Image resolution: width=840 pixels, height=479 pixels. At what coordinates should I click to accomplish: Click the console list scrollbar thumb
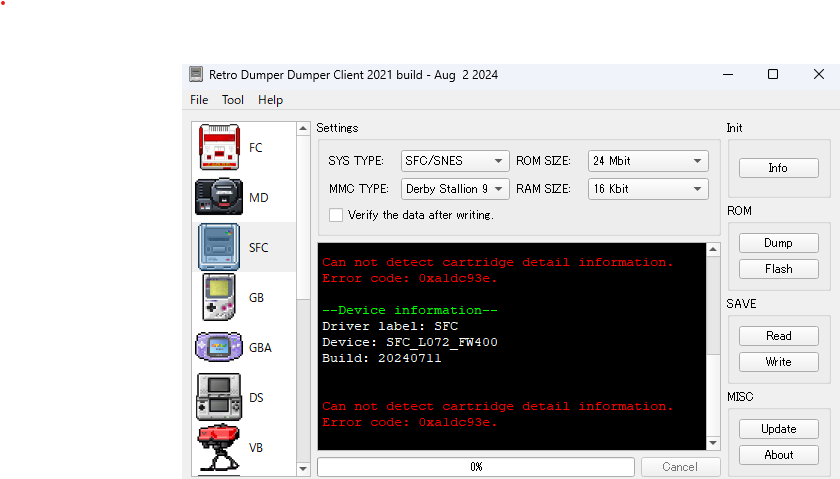[x=303, y=218]
